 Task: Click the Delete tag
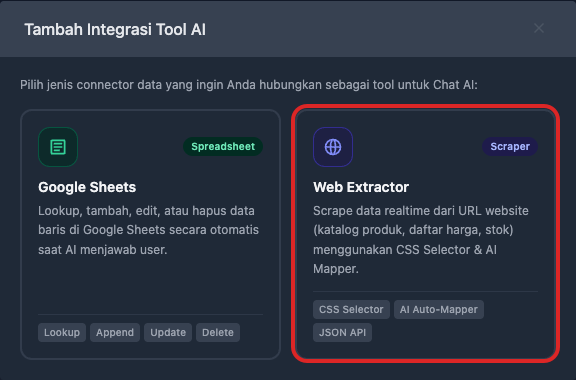pos(218,333)
